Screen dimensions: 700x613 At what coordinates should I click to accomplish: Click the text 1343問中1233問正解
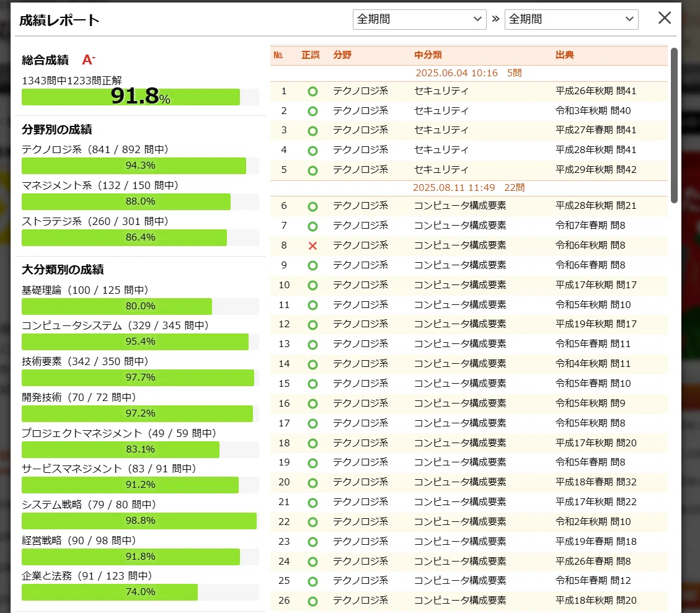(72, 81)
